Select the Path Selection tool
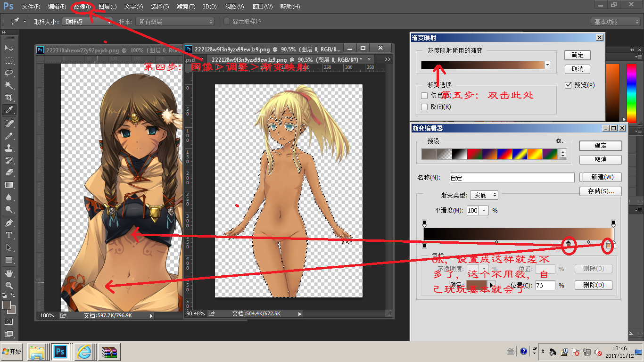 point(9,247)
